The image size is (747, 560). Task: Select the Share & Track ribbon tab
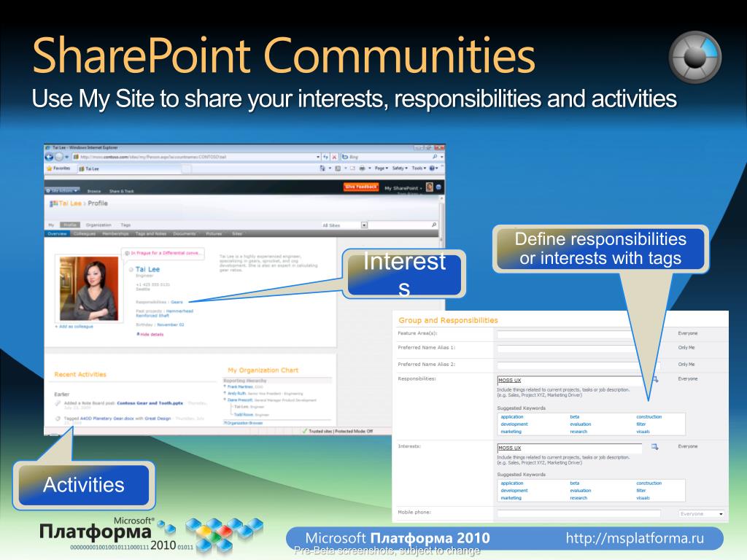click(x=122, y=191)
